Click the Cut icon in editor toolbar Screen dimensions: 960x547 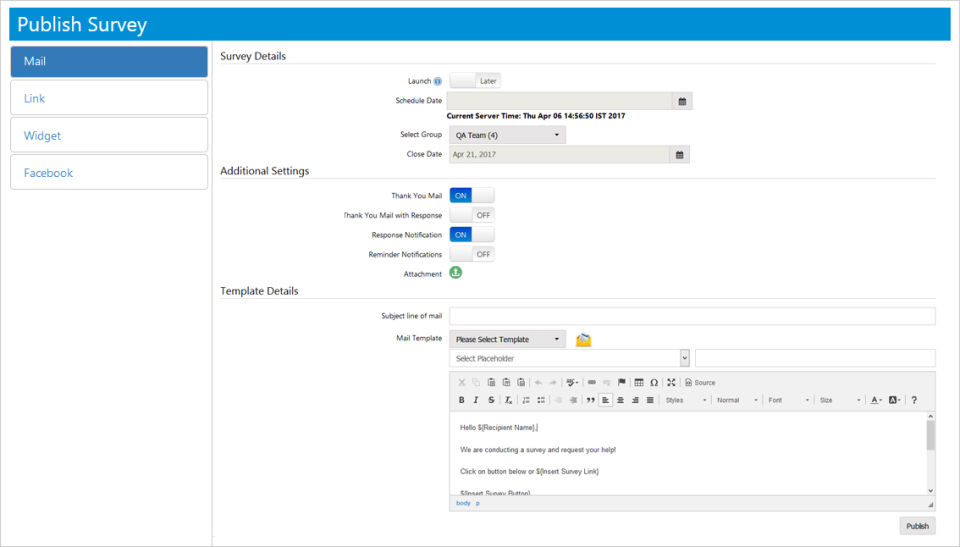point(462,382)
